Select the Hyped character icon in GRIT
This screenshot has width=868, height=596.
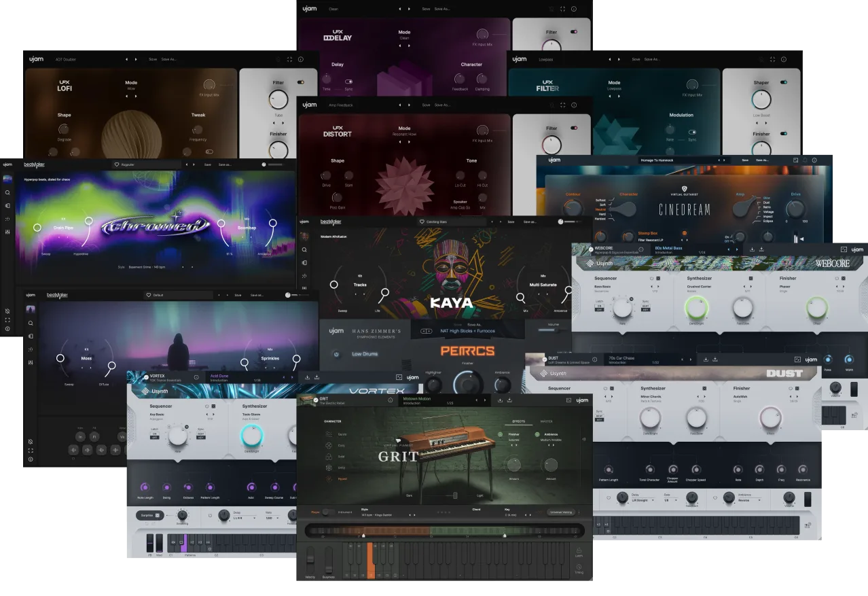pos(329,479)
